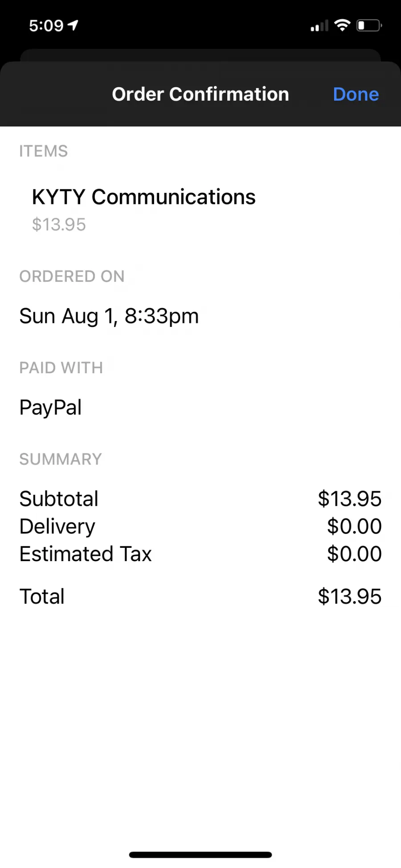The width and height of the screenshot is (401, 868).
Task: Tap the ITEMS section header
Action: click(x=43, y=151)
